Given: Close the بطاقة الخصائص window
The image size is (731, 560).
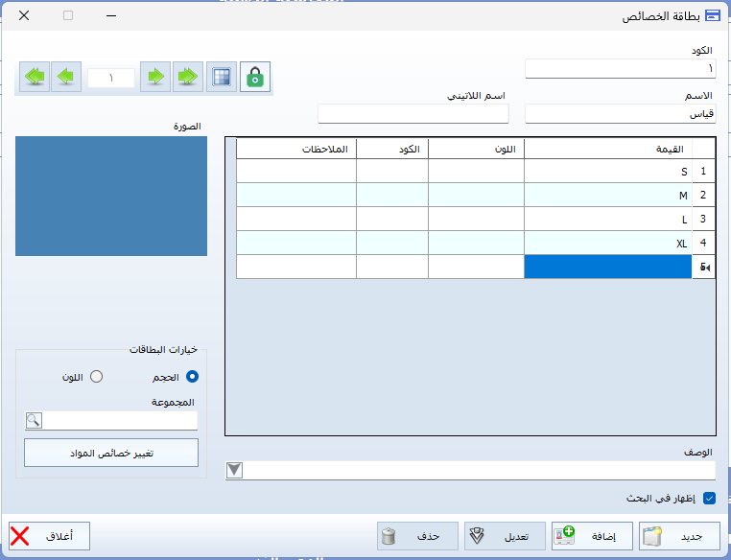Looking at the screenshot, I should [x=24, y=15].
